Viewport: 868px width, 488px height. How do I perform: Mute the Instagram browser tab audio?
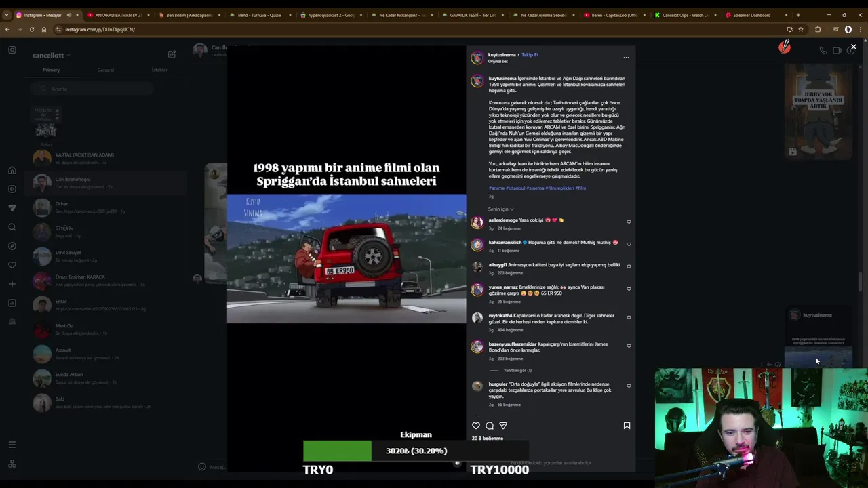68,15
